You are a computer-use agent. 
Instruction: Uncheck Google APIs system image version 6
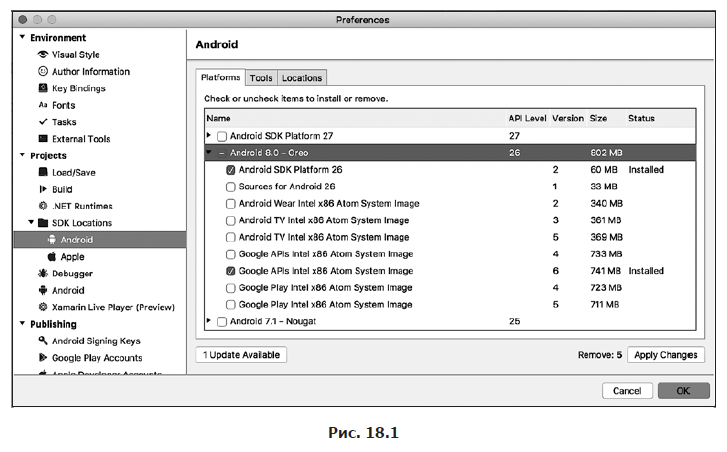[230, 271]
